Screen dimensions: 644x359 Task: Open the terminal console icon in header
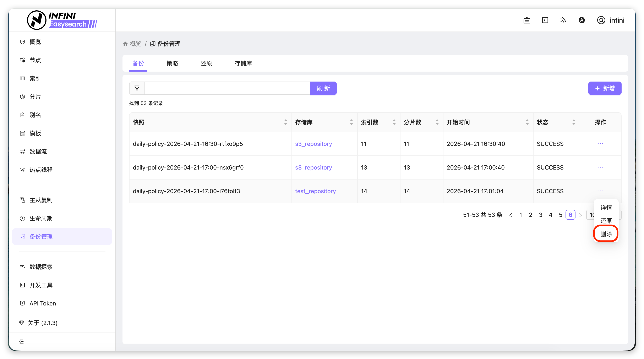[545, 20]
